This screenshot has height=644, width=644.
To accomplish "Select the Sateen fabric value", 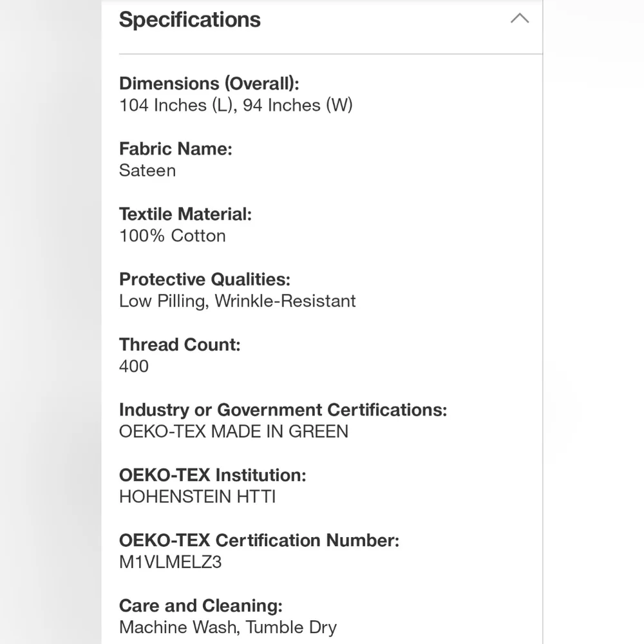I will 147,171.
